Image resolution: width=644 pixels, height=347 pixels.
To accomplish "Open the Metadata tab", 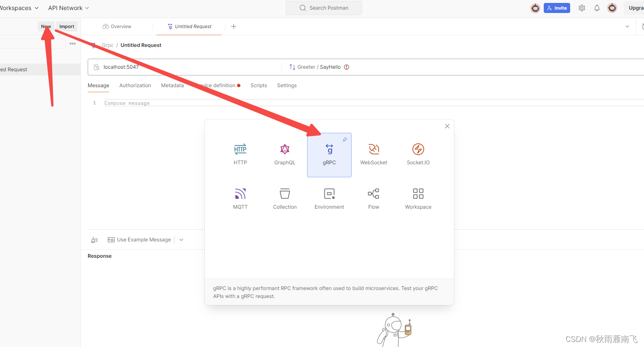I will 172,85.
